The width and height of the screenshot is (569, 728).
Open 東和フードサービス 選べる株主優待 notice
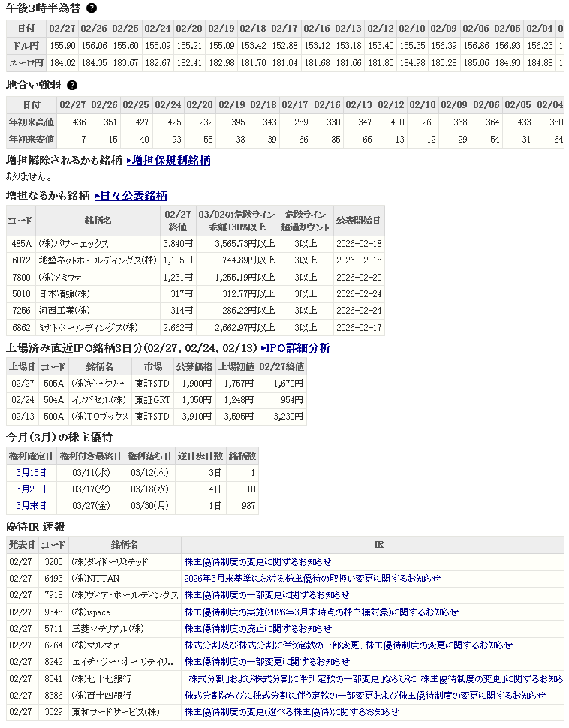291,712
